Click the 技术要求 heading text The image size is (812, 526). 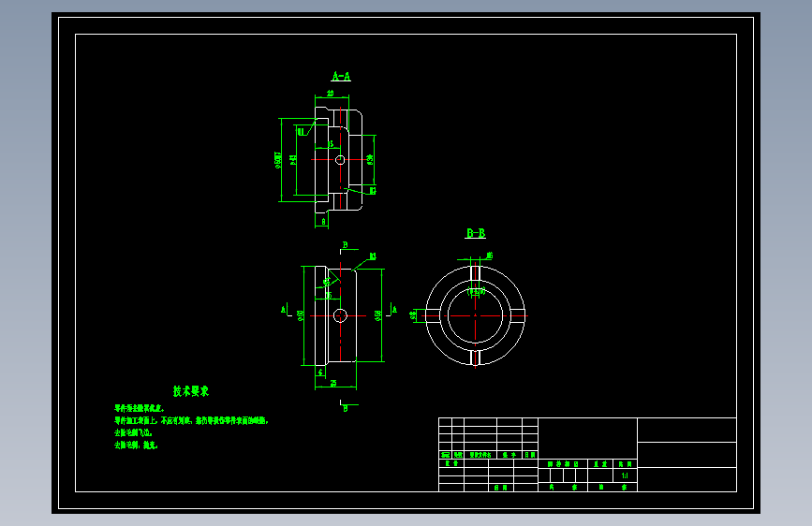(x=190, y=391)
